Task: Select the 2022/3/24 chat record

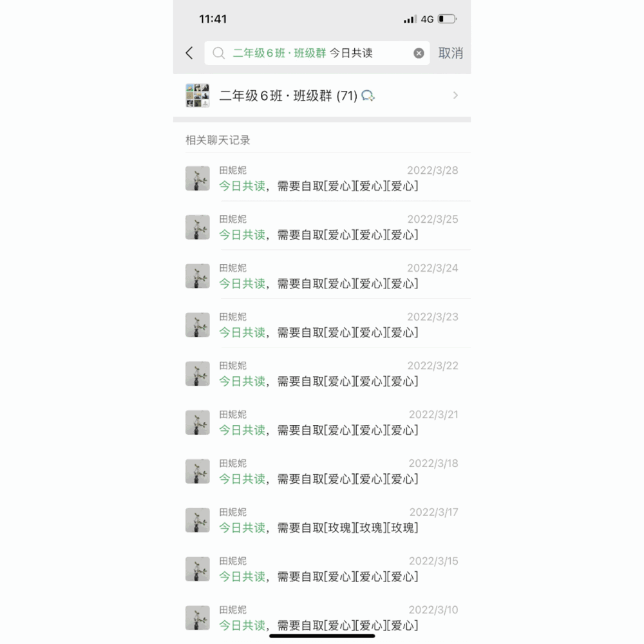Action: point(322,276)
